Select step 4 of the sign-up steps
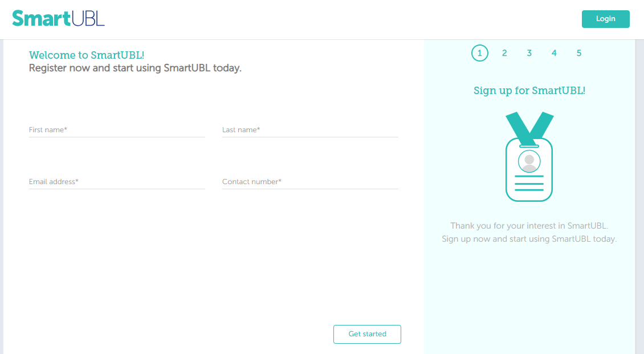Viewport: 644px width, 354px height. 554,53
